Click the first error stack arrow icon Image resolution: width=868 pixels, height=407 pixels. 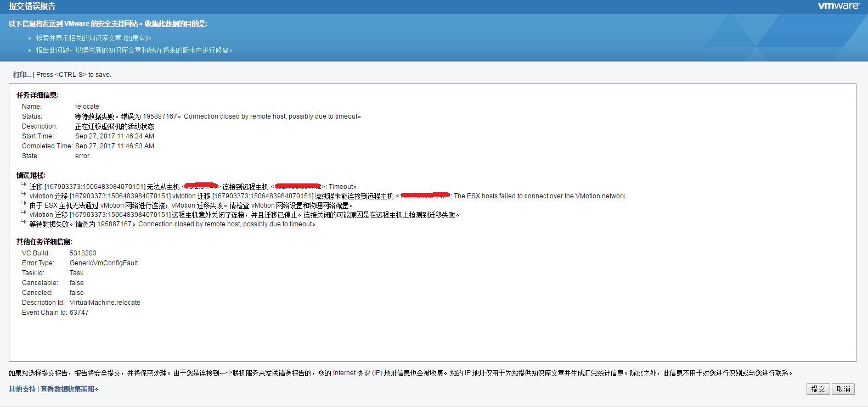(x=24, y=184)
